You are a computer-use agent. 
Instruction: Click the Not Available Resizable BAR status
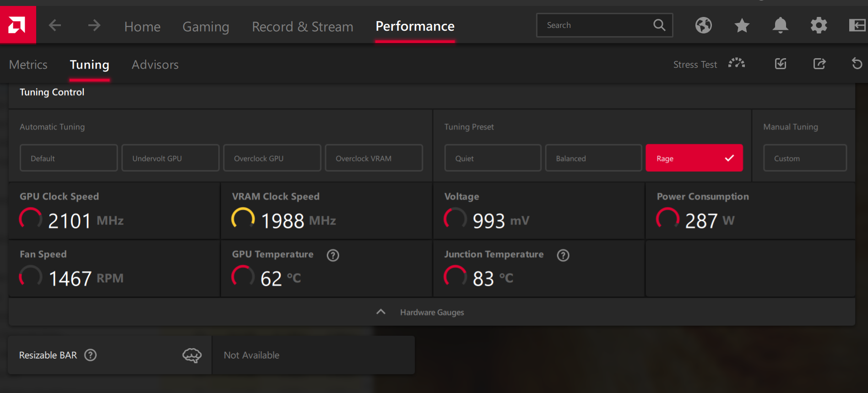[251, 355]
